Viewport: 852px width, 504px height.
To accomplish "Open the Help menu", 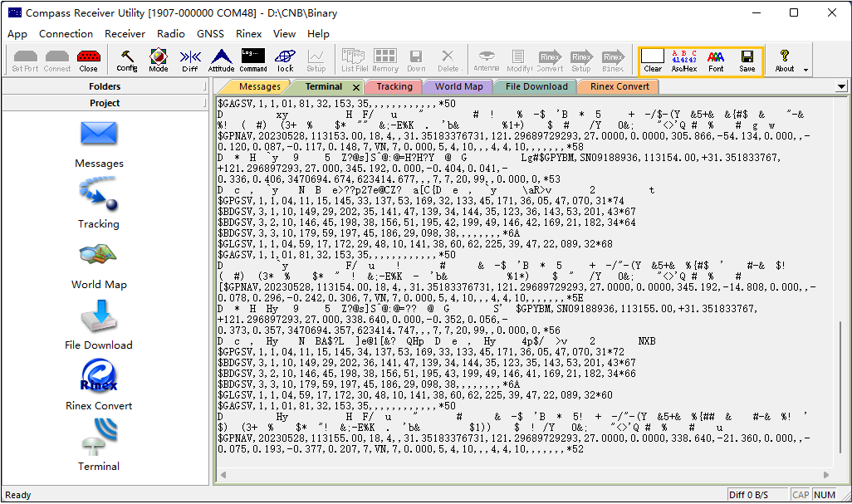I will point(318,34).
